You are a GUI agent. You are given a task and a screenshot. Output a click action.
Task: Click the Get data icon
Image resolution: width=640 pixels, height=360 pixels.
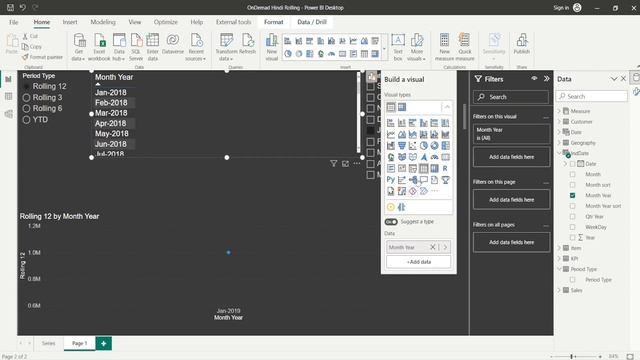(79, 47)
